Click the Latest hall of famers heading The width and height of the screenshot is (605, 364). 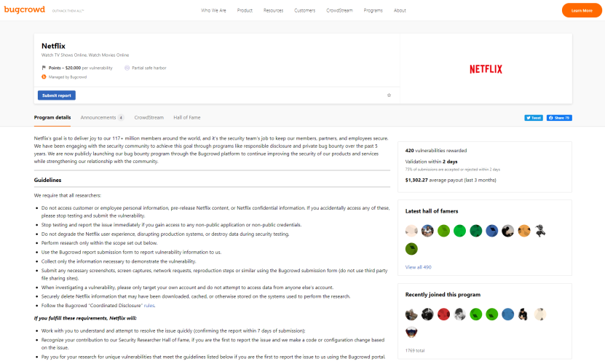pos(432,211)
